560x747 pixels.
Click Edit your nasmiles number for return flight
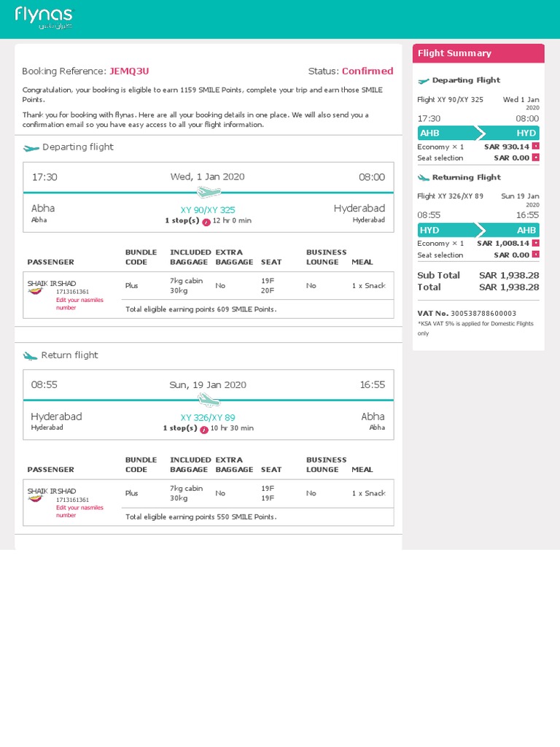pyautogui.click(x=79, y=511)
